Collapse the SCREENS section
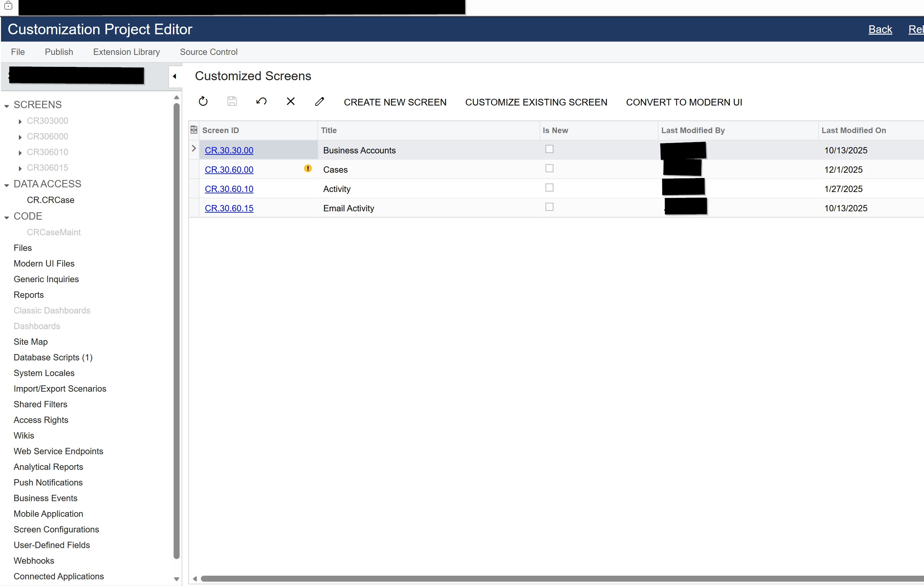The image size is (924, 586). (7, 105)
